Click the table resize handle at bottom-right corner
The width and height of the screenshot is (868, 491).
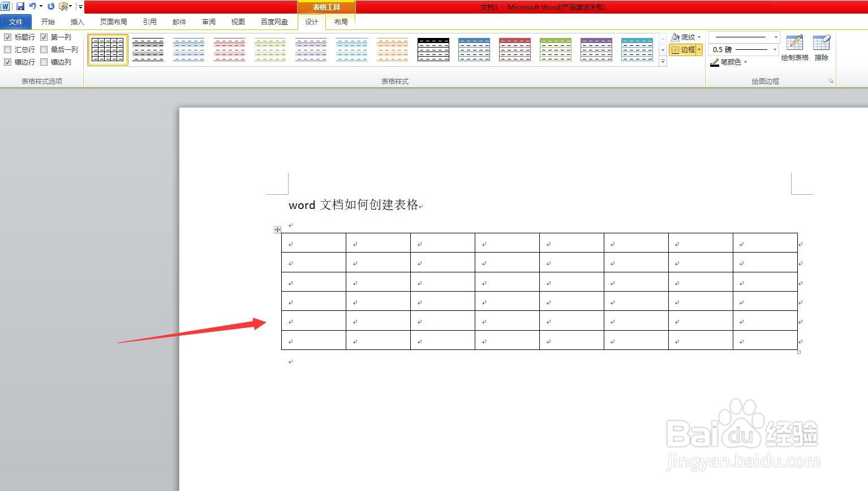[x=799, y=352]
